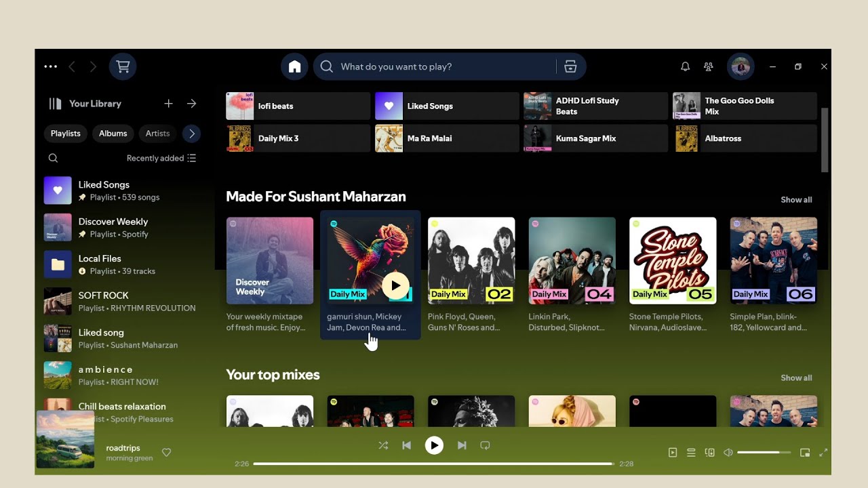Viewport: 868px width, 488px height.
Task: Open the Browse icon in search bar
Action: click(570, 66)
